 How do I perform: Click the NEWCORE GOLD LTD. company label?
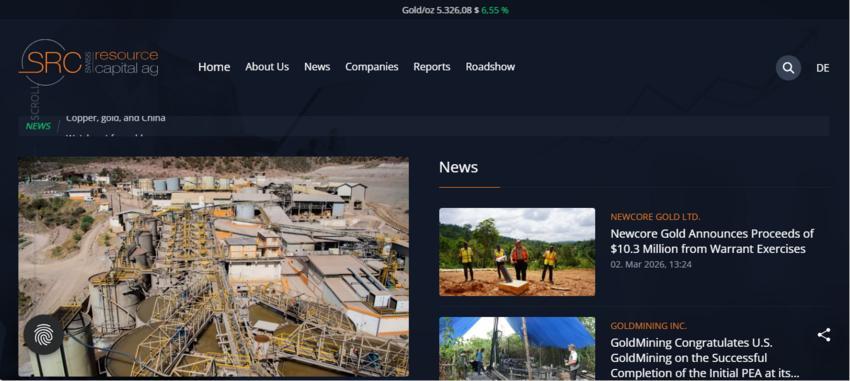655,217
